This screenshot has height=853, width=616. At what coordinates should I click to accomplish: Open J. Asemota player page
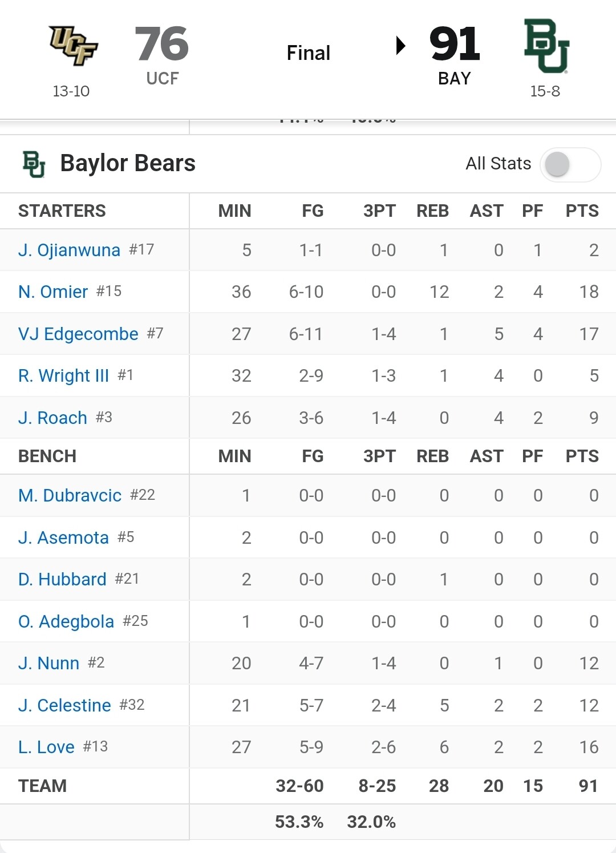coord(63,537)
